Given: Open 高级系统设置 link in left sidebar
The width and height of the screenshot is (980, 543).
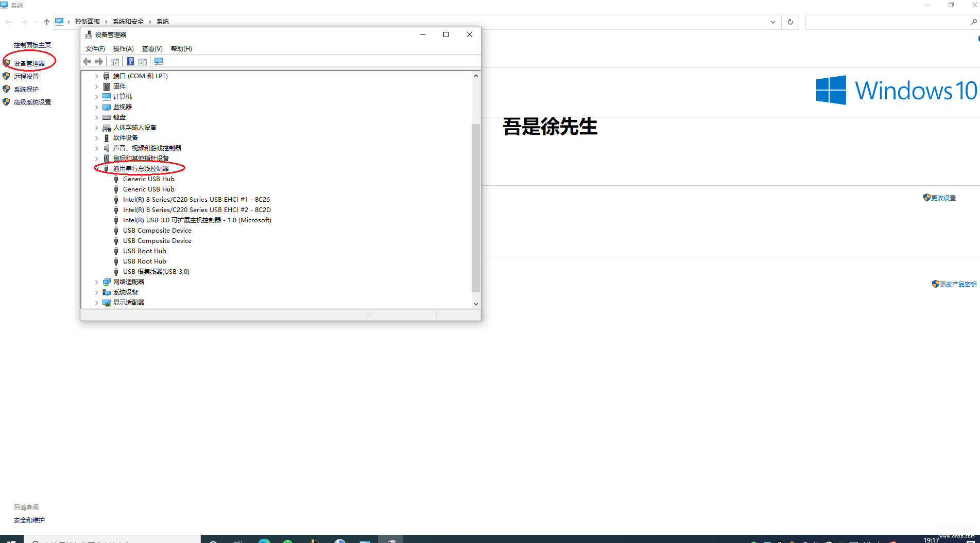Looking at the screenshot, I should point(32,102).
